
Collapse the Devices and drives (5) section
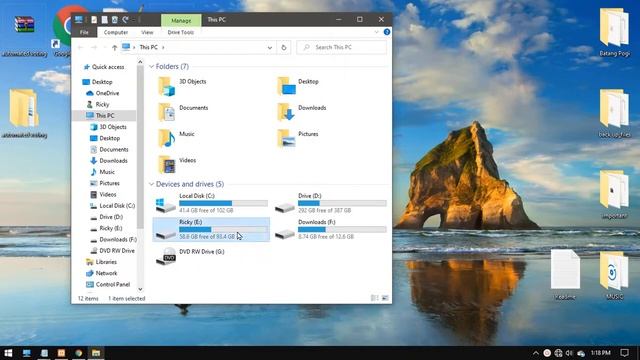[x=151, y=184]
